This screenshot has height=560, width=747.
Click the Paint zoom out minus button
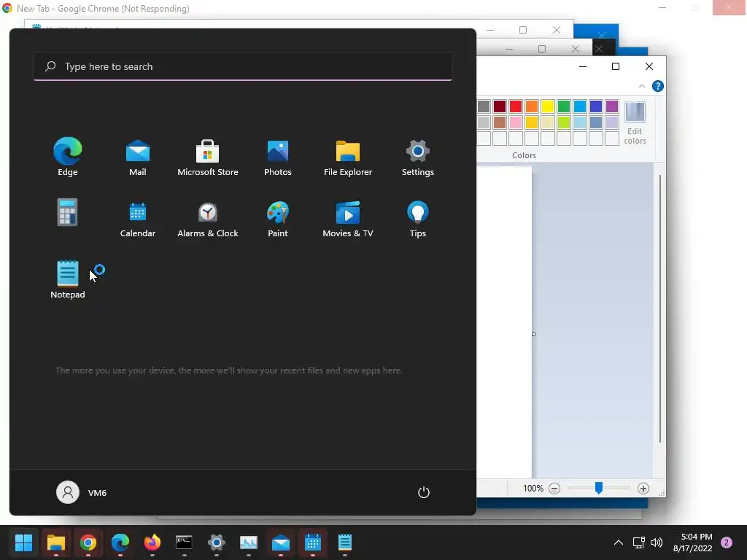pyautogui.click(x=554, y=489)
